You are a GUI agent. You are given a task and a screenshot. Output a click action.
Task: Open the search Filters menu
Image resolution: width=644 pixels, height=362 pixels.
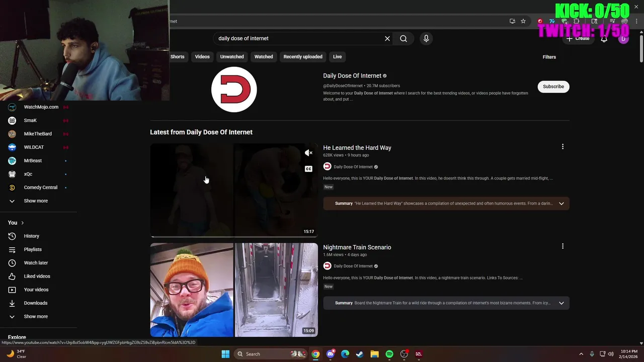tap(549, 57)
